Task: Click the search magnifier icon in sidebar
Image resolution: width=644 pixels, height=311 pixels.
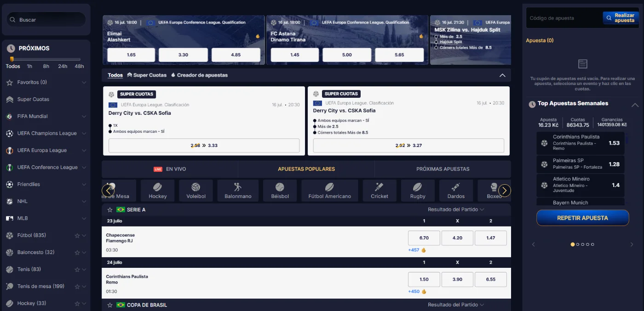Action: 12,20
